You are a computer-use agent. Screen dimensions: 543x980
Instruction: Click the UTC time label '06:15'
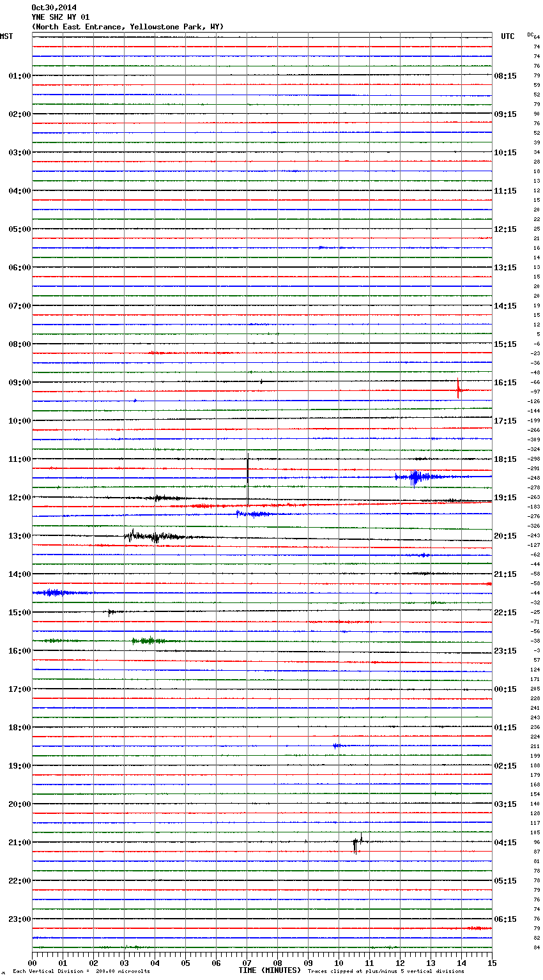505,919
